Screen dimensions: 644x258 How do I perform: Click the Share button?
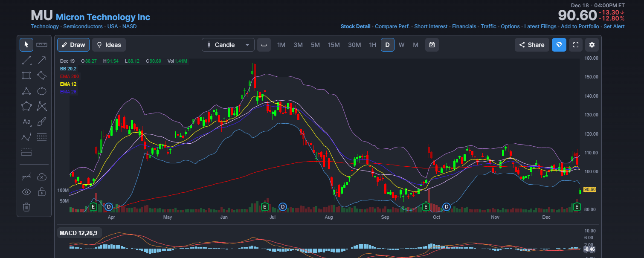[532, 45]
